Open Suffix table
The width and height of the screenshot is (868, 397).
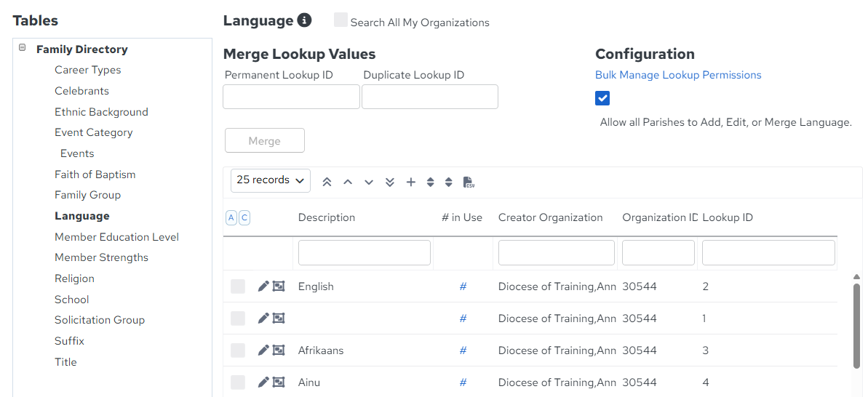coord(69,341)
